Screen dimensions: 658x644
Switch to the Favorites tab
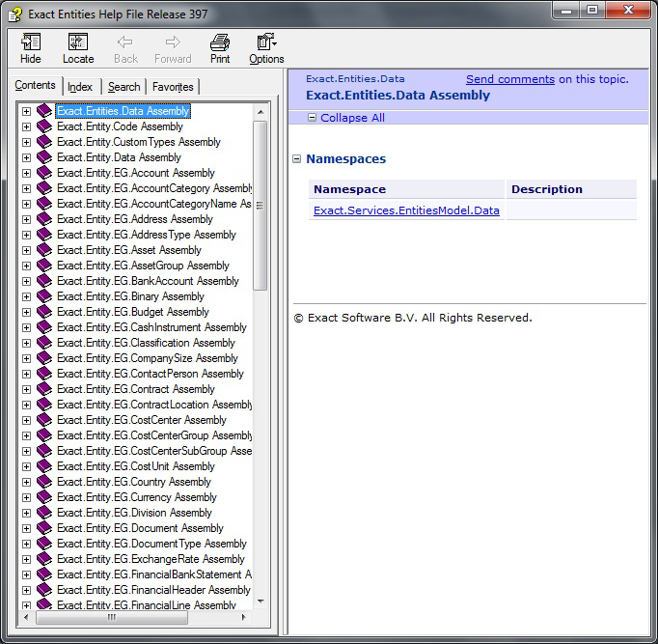point(173,87)
